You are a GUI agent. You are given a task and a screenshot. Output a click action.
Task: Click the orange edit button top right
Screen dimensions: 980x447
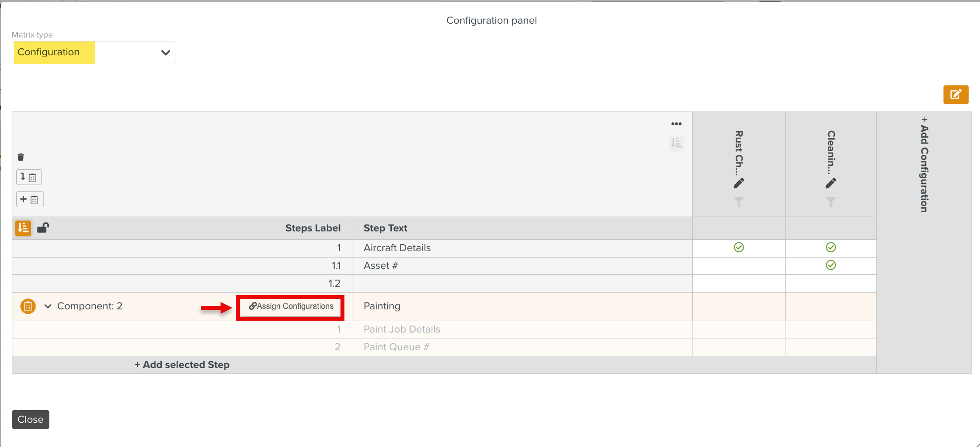tap(956, 94)
